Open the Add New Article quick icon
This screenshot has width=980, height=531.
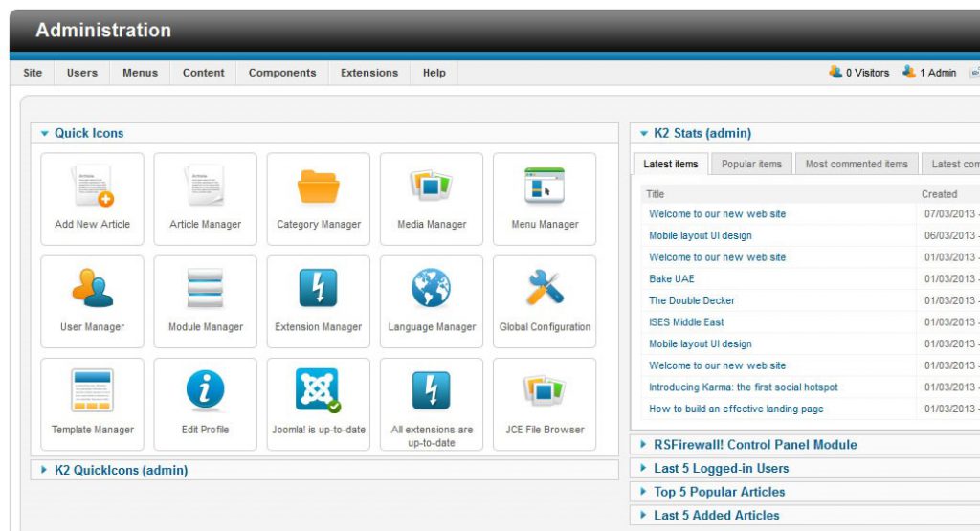93,199
